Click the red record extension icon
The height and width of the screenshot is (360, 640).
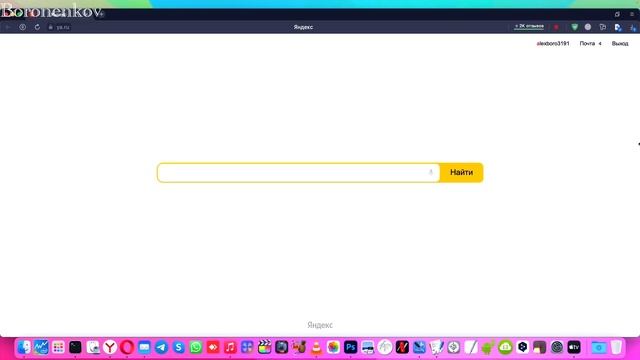pos(556,27)
